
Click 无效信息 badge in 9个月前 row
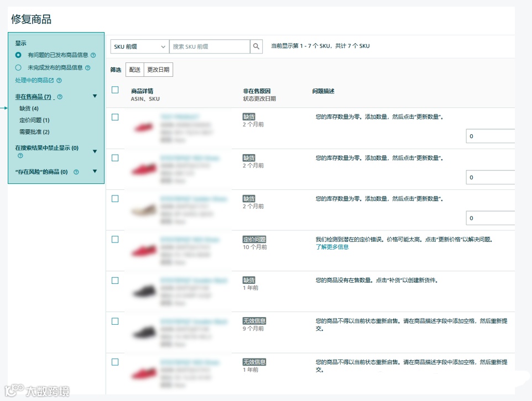[x=254, y=321]
